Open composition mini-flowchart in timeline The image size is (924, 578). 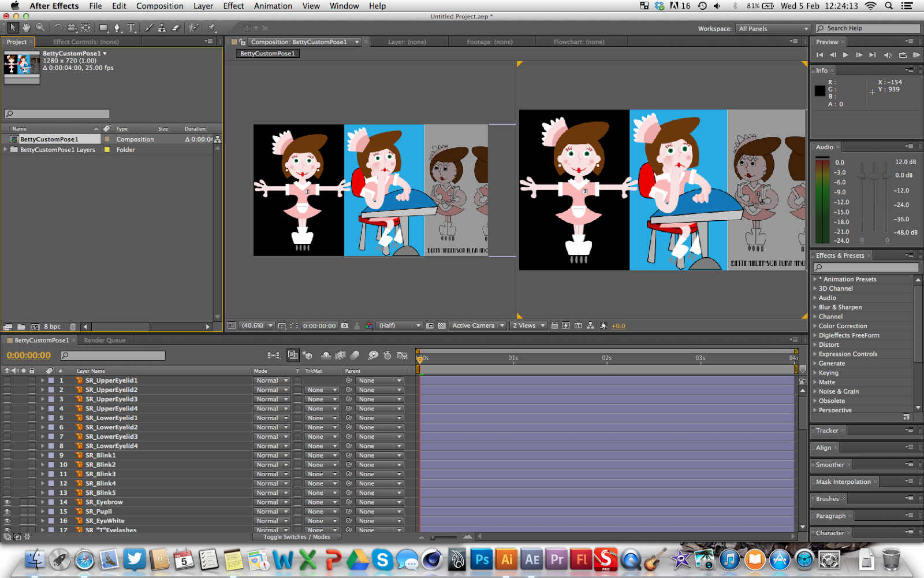(x=274, y=355)
